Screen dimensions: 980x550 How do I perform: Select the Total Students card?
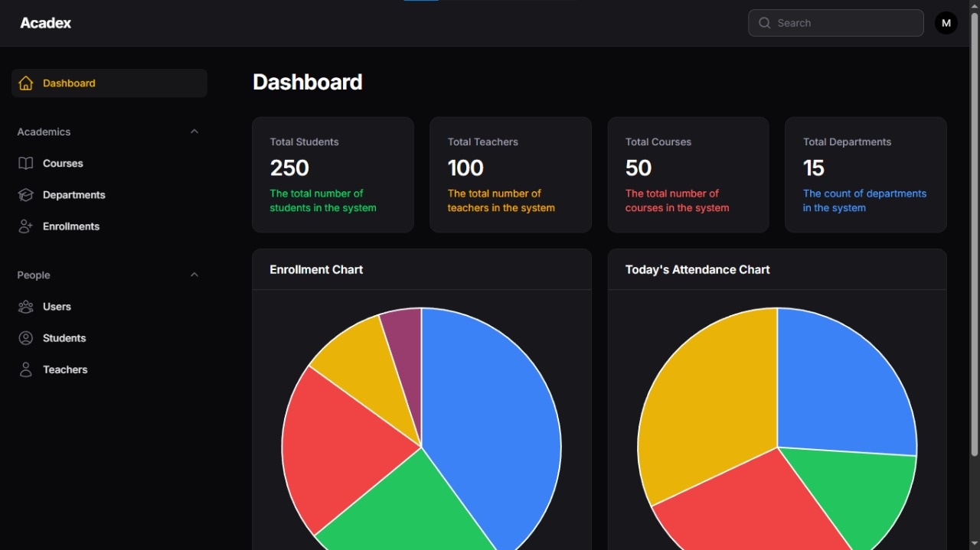[332, 174]
